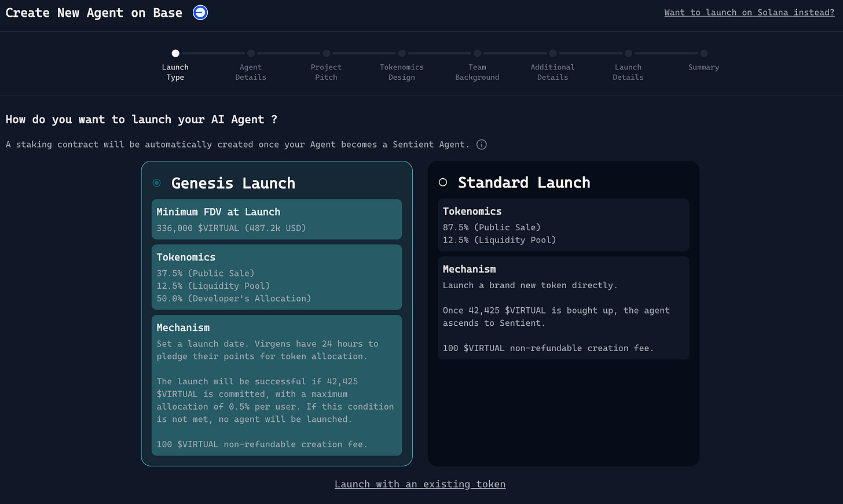The image size is (843, 504).
Task: Click the Genesis card Mechanism heading
Action: tap(183, 328)
